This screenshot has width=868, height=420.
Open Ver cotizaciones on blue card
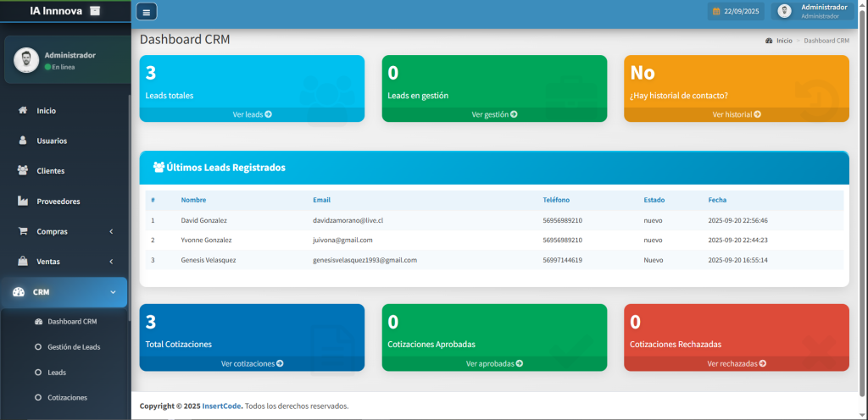pos(252,363)
